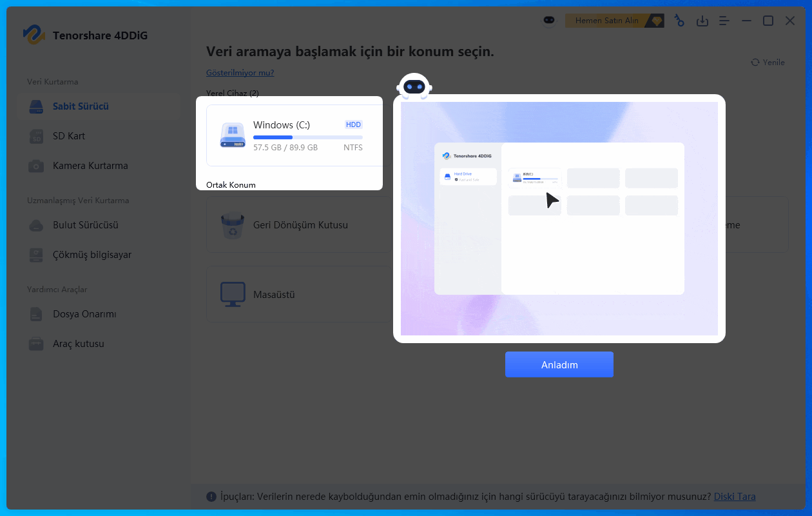Click the Kamera Kurtarma camera icon
This screenshot has height=516, width=812.
(36, 166)
